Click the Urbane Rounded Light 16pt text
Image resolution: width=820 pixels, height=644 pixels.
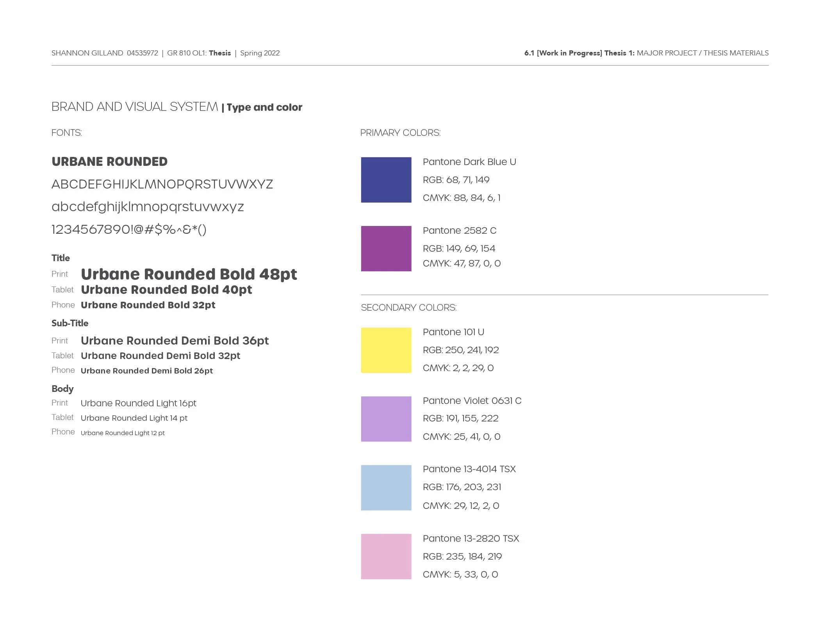pos(138,403)
